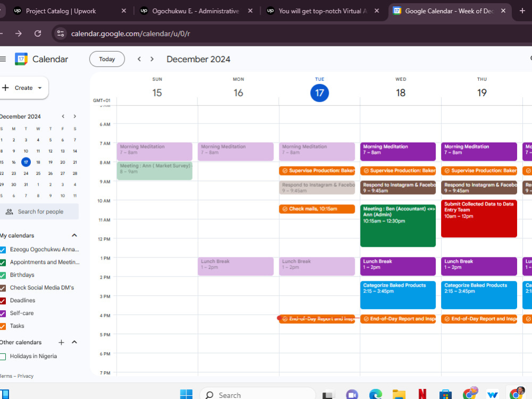532x399 pixels.
Task: Open a new browser tab
Action: 522,11
